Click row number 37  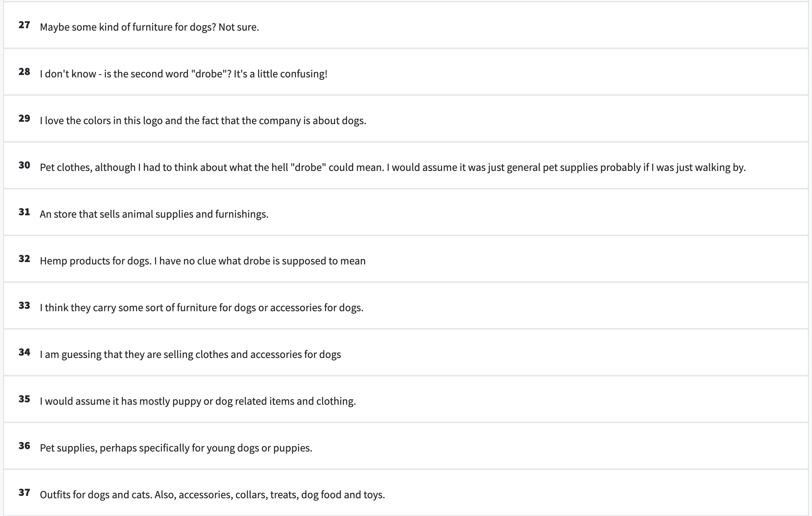24,493
